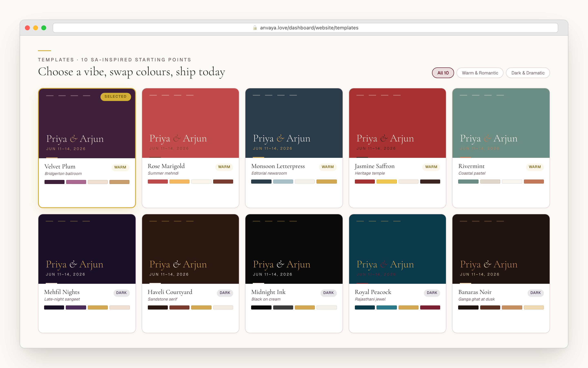
Task: Pick Rose Marigold's marigold orange swatch
Action: [x=179, y=182]
